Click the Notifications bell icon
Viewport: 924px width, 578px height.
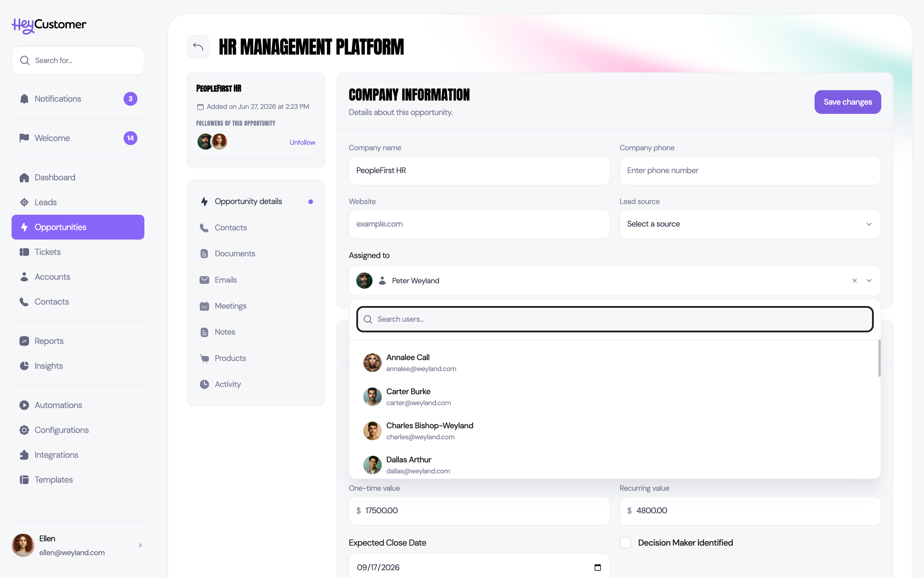click(x=24, y=99)
